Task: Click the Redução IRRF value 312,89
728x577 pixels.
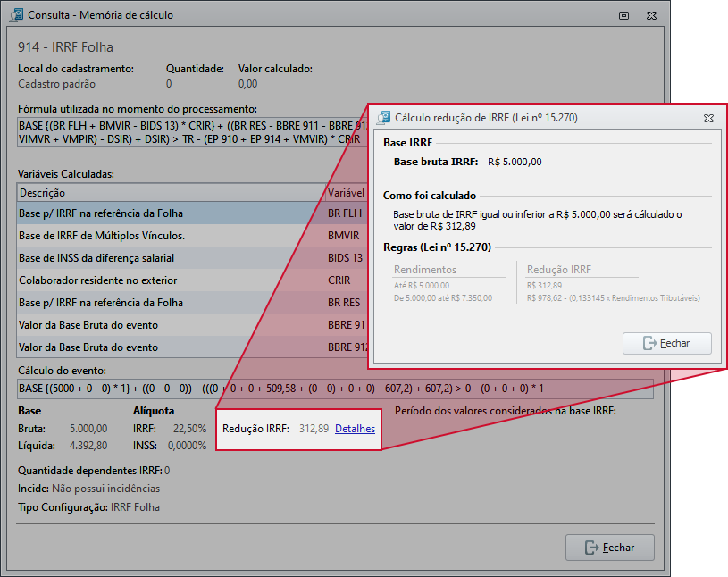Action: click(x=314, y=429)
